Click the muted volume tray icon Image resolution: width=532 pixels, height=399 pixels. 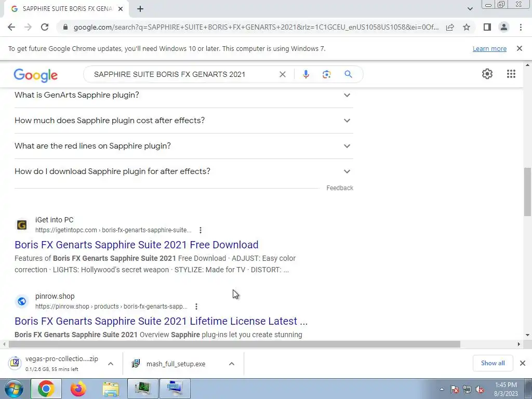[480, 389]
